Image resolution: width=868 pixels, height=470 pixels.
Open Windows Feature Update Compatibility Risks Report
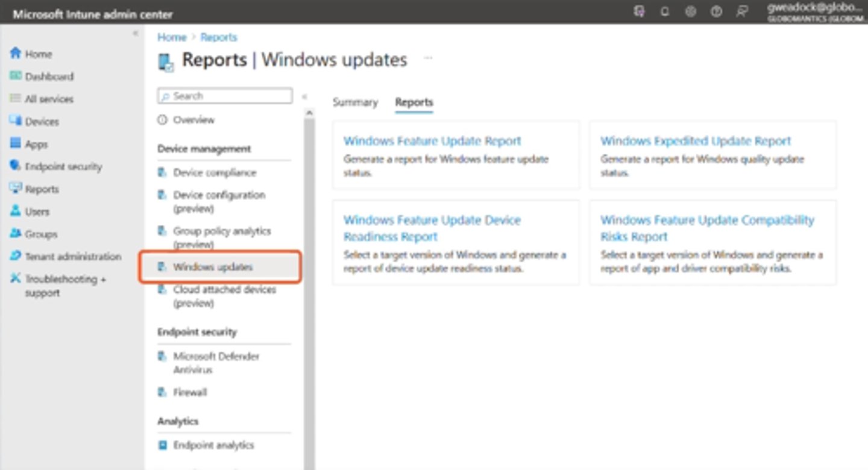coord(707,228)
